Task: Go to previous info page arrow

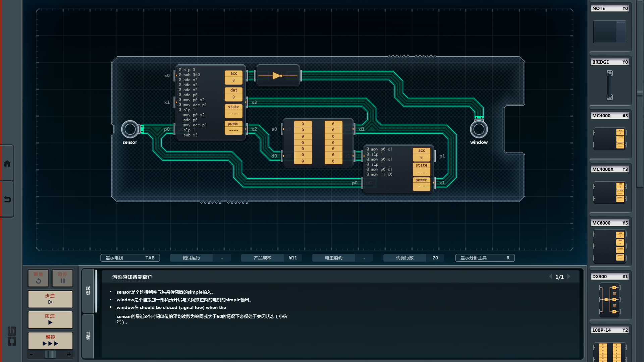Action: tap(550, 277)
